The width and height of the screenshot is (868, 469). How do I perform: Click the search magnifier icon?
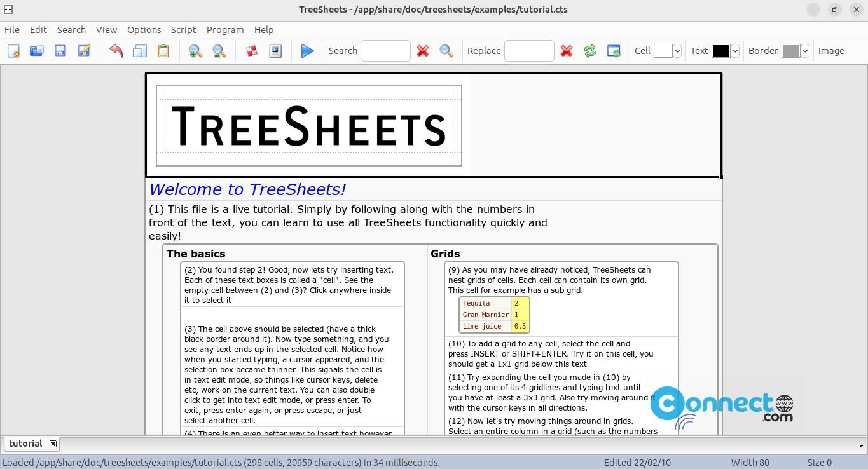[446, 51]
